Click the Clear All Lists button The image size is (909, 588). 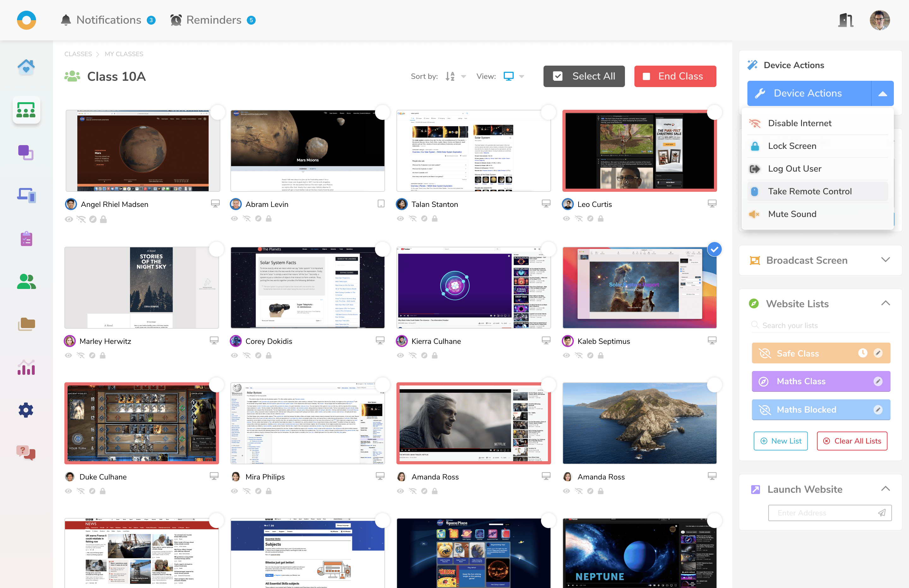[852, 441]
